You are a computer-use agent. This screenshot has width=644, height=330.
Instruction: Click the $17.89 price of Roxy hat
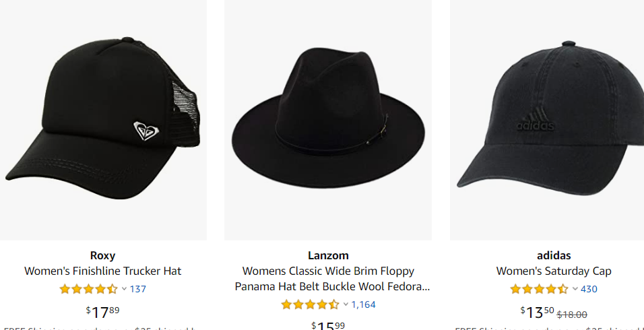click(x=103, y=312)
